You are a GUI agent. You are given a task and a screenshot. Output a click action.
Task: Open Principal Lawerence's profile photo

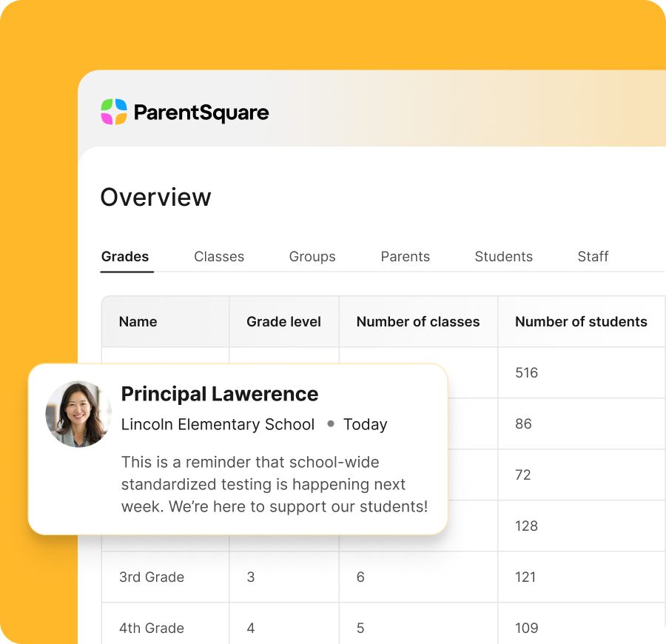tap(78, 414)
